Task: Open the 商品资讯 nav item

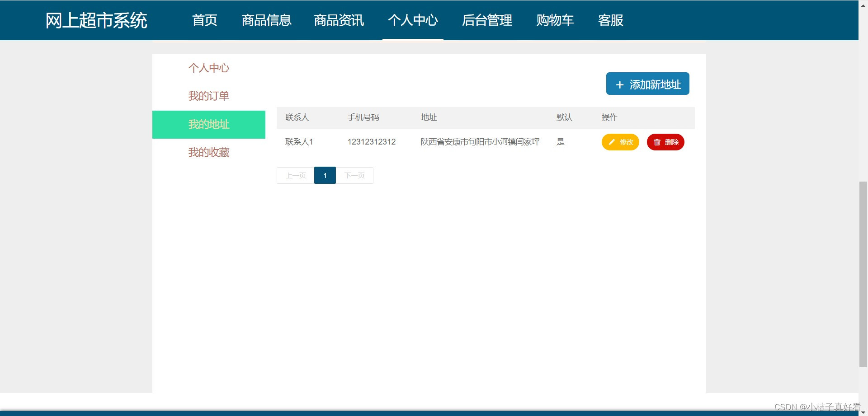Action: coord(339,20)
